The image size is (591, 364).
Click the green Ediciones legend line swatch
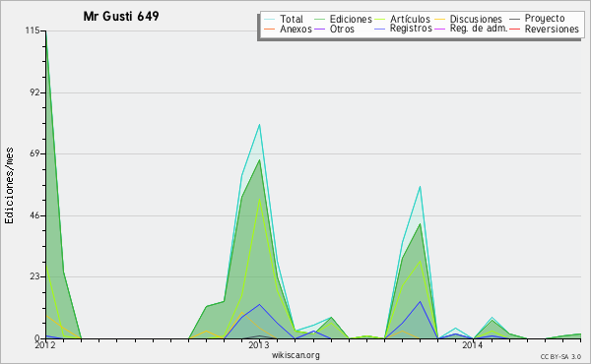[319, 19]
